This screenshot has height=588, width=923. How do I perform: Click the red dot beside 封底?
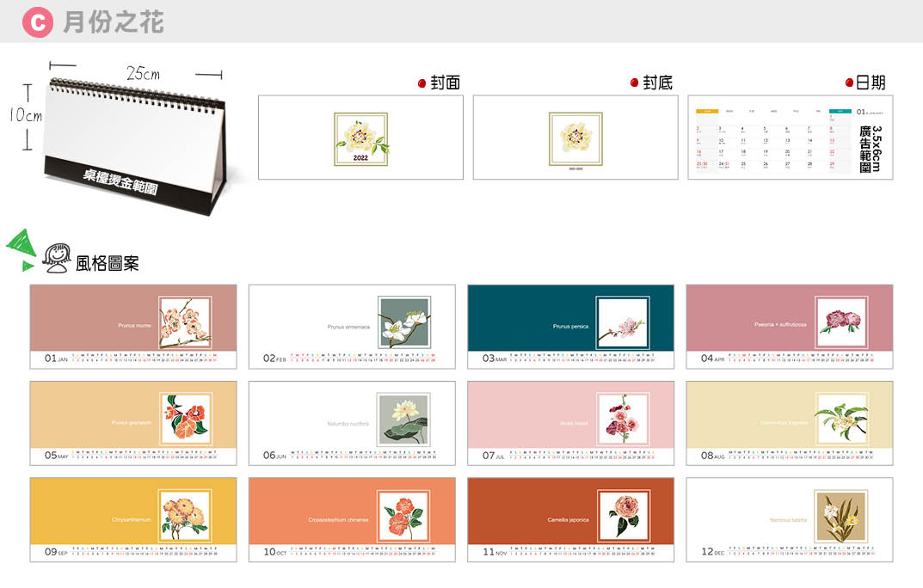(x=634, y=83)
